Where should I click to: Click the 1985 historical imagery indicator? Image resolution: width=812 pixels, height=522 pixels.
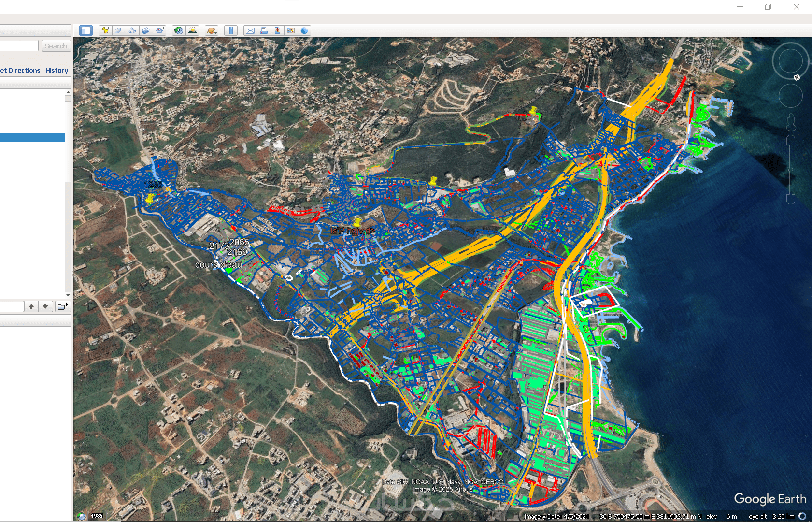point(97,516)
